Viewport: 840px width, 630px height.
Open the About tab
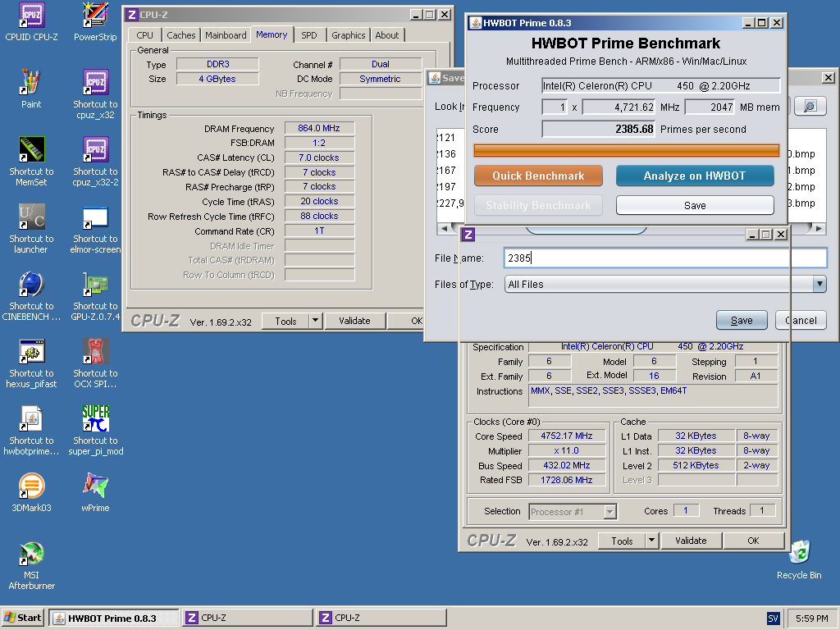point(387,34)
